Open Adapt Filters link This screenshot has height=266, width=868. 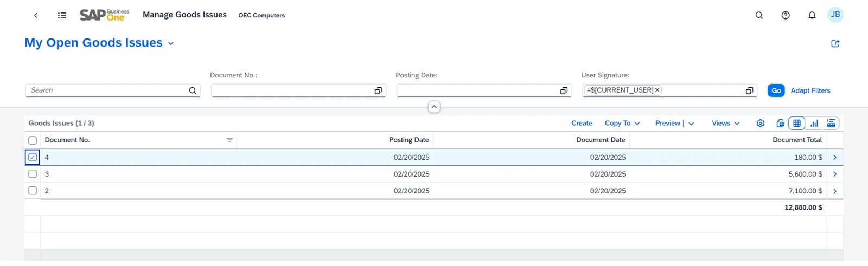810,90
